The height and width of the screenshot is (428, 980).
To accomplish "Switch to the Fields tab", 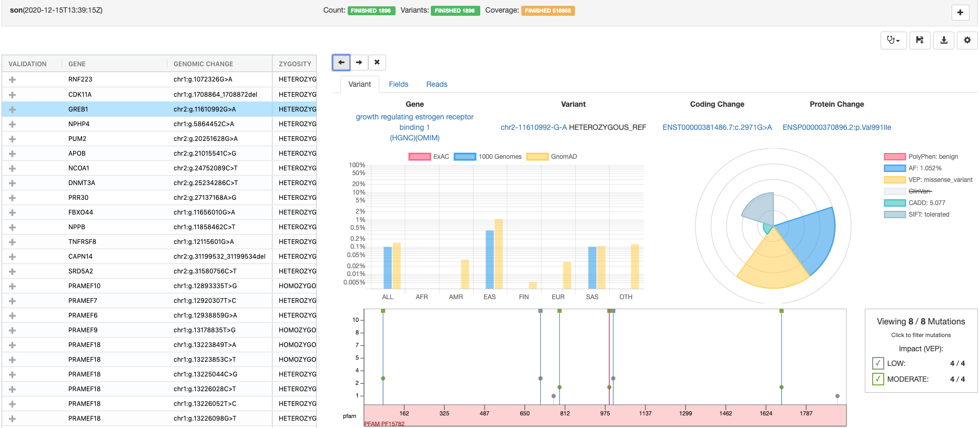I will point(399,84).
